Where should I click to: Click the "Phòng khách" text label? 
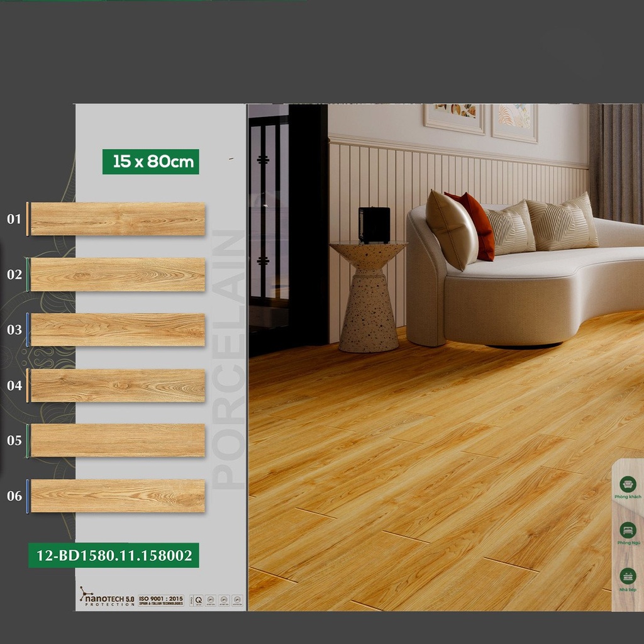[628, 497]
